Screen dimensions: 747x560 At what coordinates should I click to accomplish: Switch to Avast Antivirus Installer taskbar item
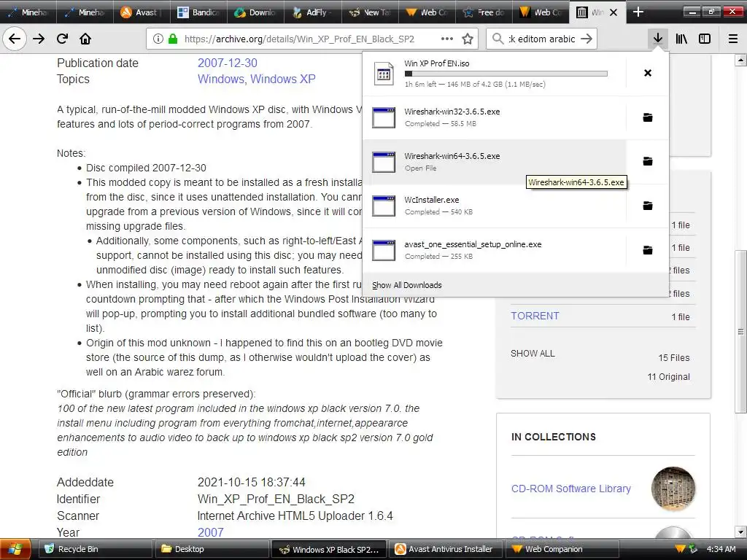444,549
